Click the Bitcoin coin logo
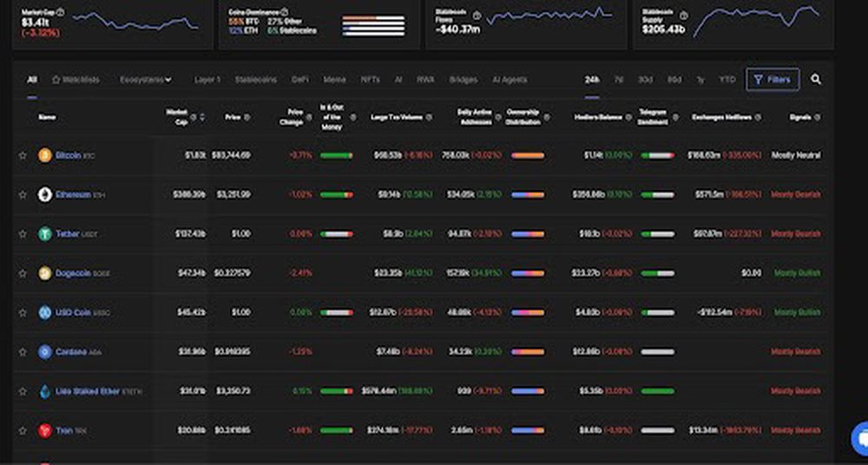Viewport: 868px width, 465px height. [45, 155]
